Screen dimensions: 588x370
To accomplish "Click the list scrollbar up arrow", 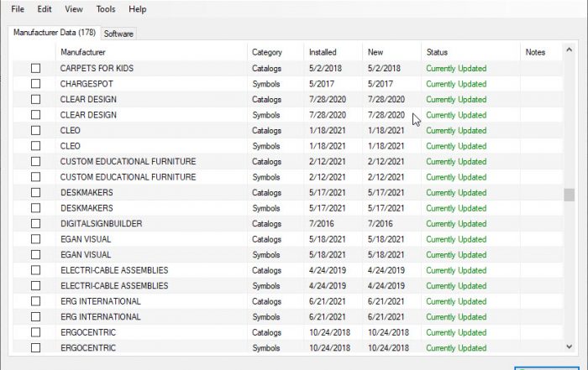I will point(569,50).
